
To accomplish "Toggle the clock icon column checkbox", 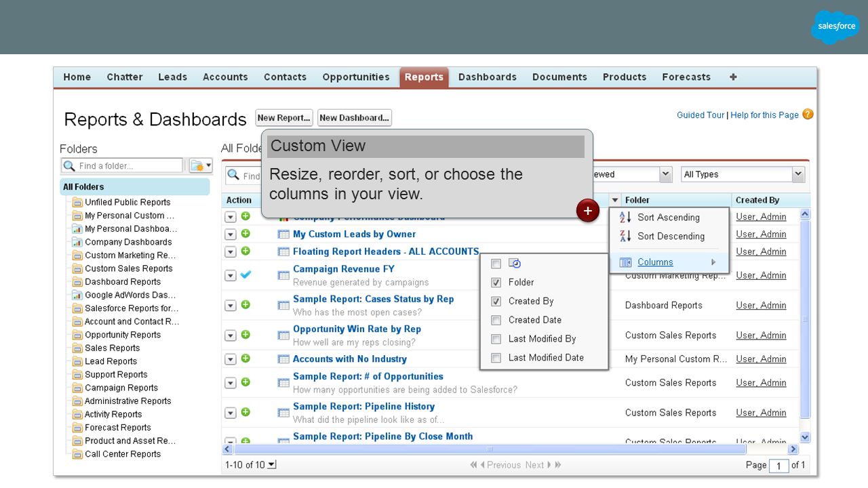I will 496,264.
